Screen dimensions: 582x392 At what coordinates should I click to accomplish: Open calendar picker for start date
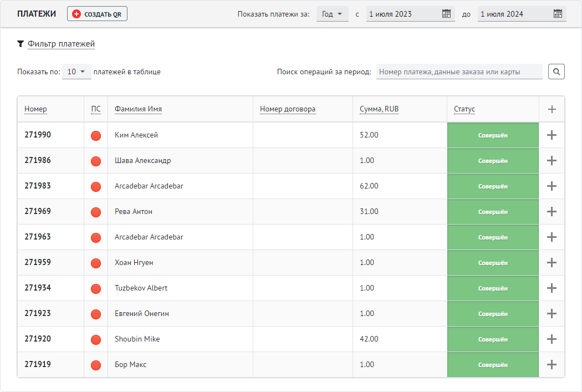click(x=447, y=14)
